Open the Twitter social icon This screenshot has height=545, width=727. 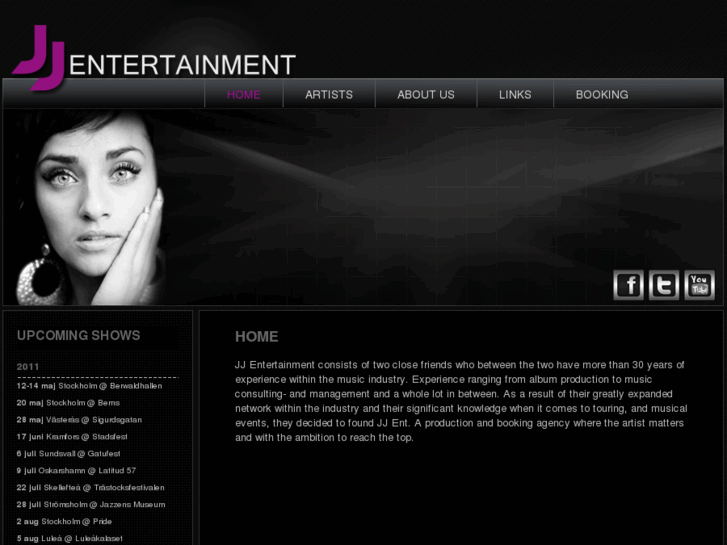[x=663, y=285]
